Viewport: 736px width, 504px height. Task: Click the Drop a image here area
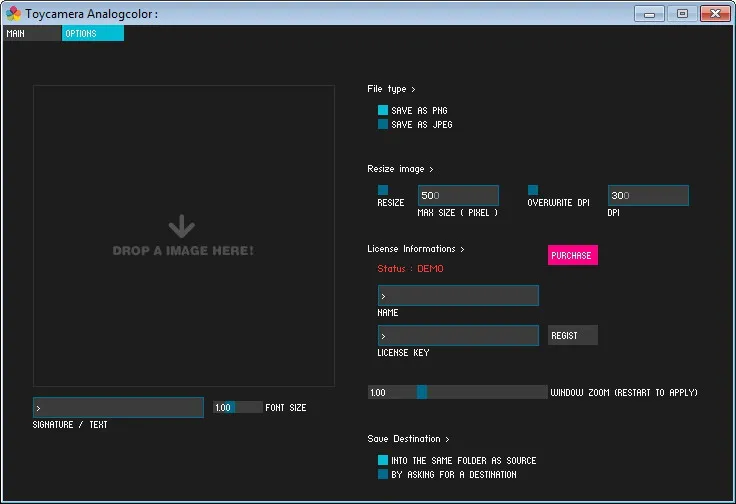(x=184, y=236)
